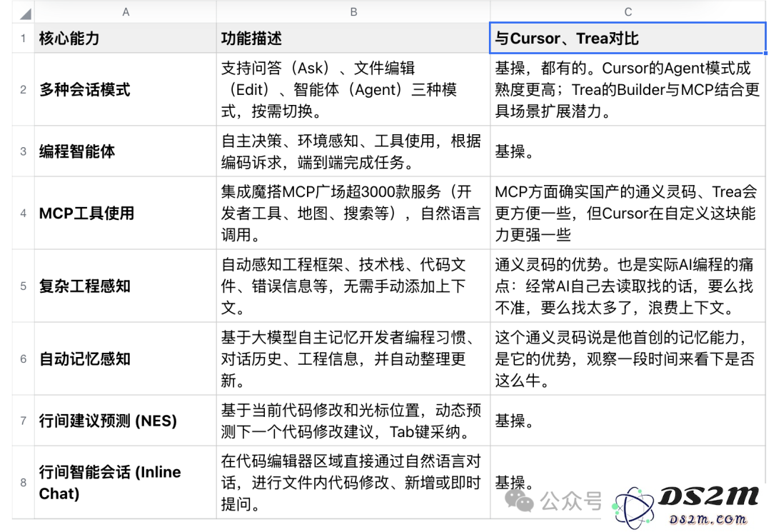Select row 1 header number
The image size is (771, 532).
click(x=23, y=38)
